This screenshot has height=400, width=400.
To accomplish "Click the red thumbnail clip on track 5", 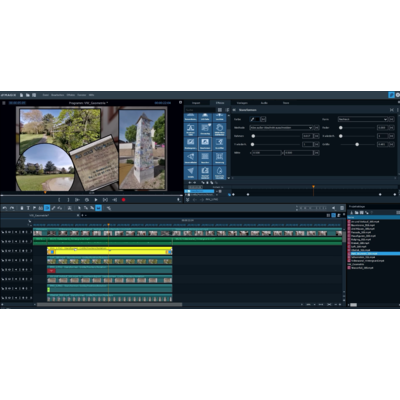I will (51, 271).
